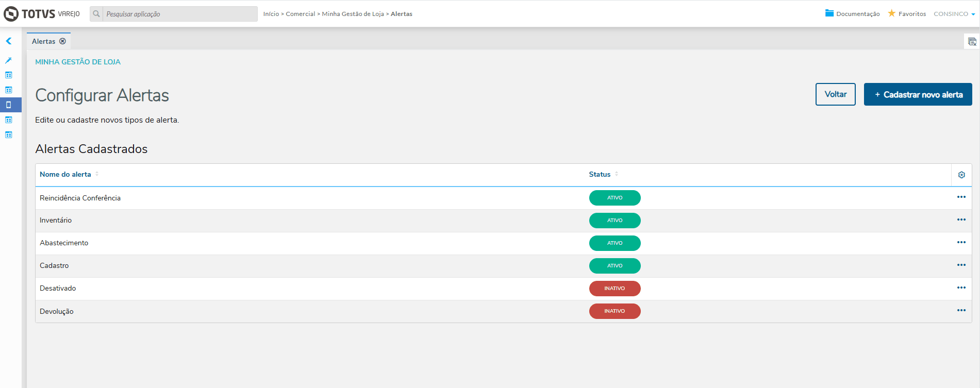Open Favoritos star menu
The width and height of the screenshot is (980, 388).
907,14
